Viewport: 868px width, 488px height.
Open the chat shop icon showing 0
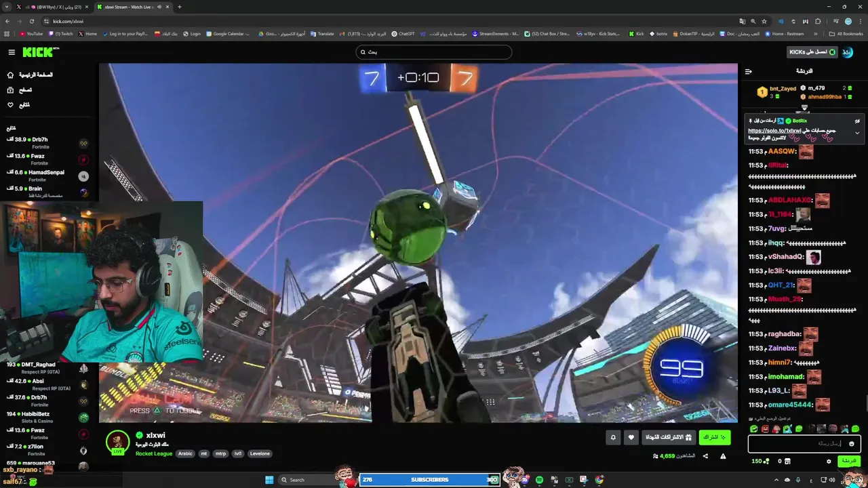click(785, 461)
